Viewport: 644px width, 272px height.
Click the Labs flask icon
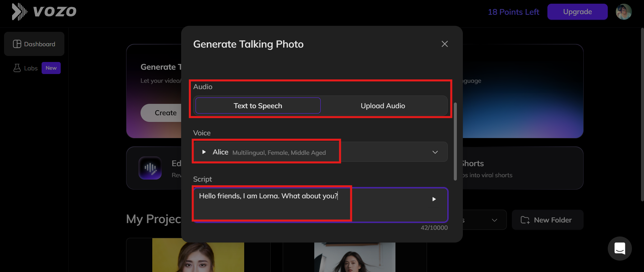[x=17, y=68]
